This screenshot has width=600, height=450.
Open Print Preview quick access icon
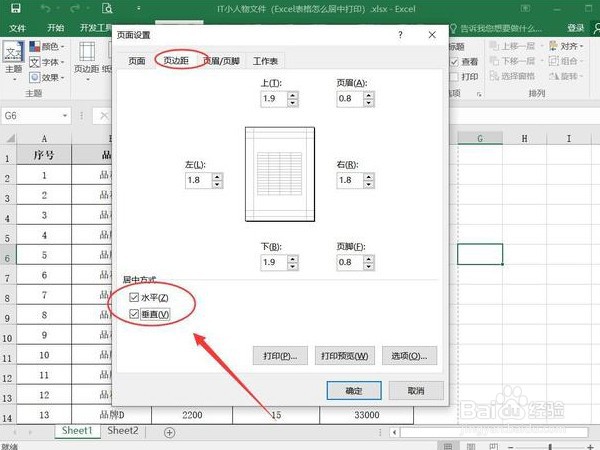coord(107,8)
